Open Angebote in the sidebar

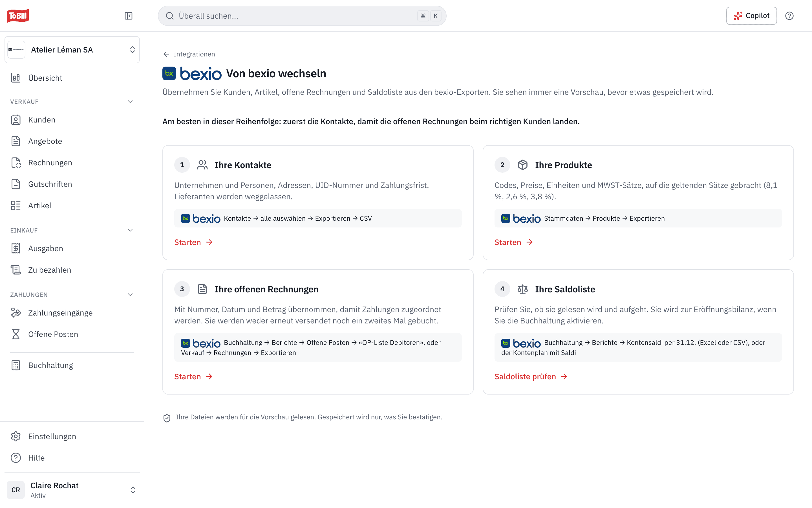[72, 141]
